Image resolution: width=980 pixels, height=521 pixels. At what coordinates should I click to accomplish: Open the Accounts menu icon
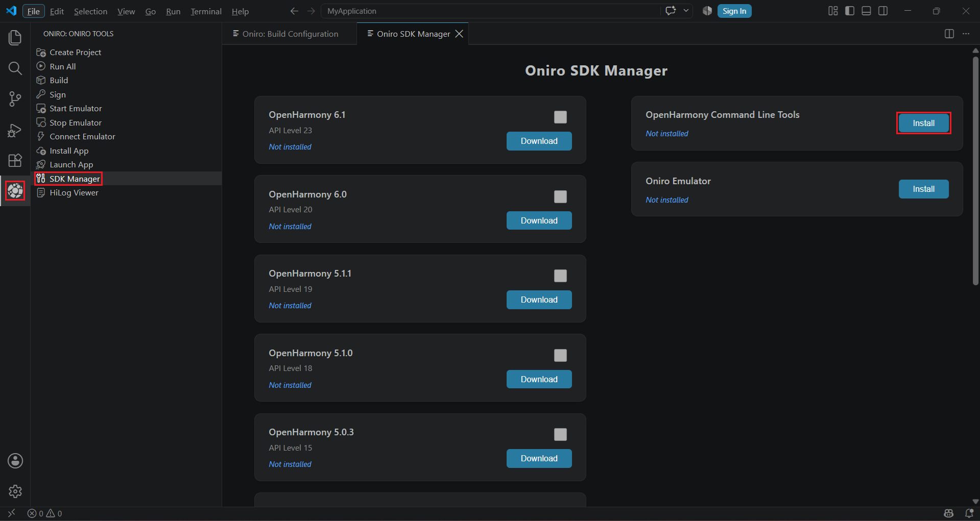[x=15, y=461]
